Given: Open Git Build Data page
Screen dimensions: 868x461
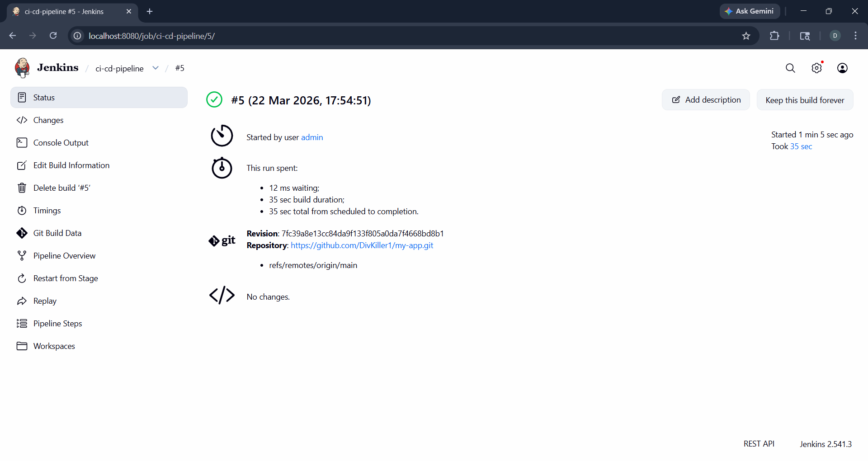Looking at the screenshot, I should click(57, 233).
